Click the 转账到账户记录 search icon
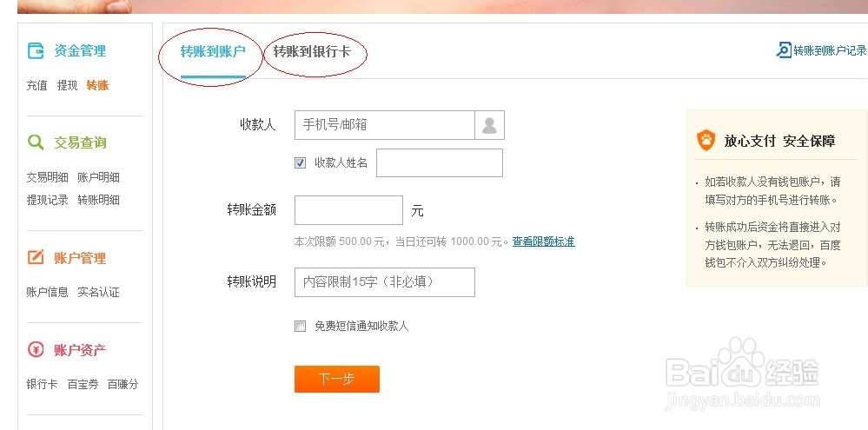This screenshot has height=430, width=868. coord(784,50)
